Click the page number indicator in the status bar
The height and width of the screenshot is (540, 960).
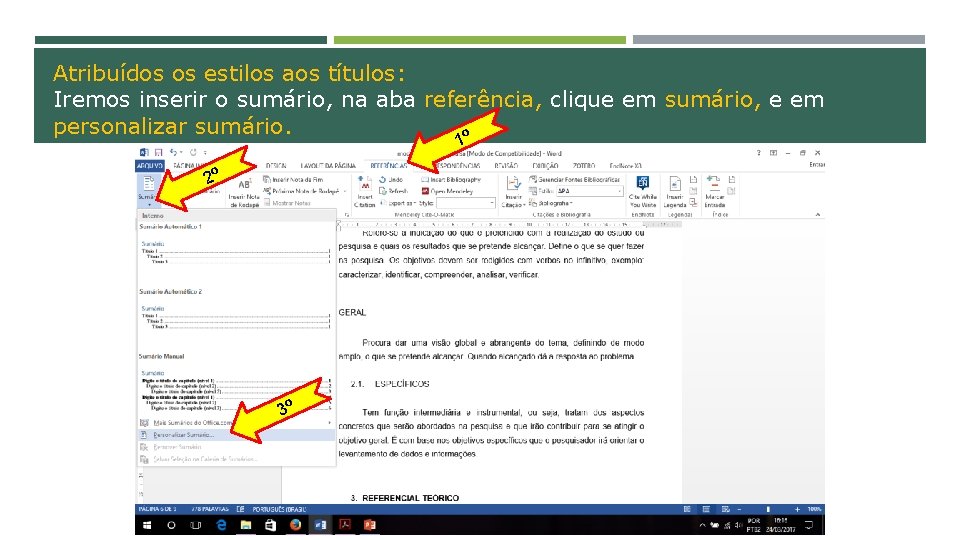[157, 509]
